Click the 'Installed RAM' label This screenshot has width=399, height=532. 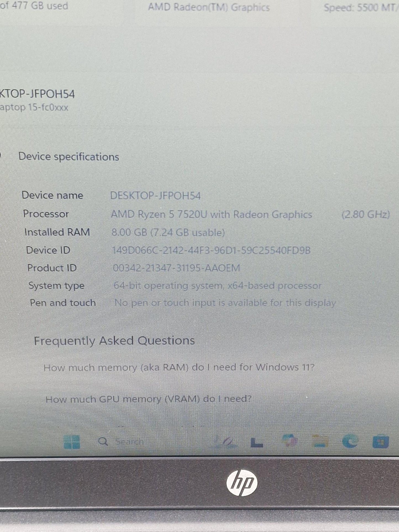coord(57,232)
